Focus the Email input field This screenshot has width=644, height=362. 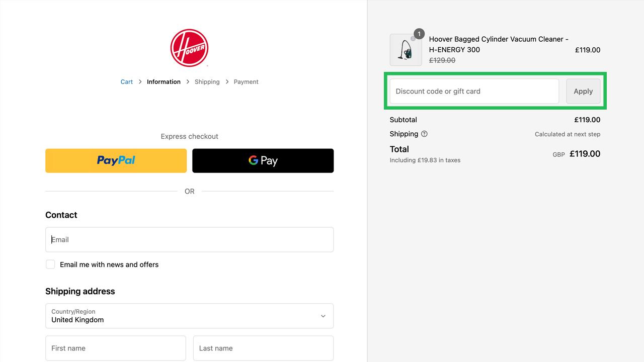point(189,239)
